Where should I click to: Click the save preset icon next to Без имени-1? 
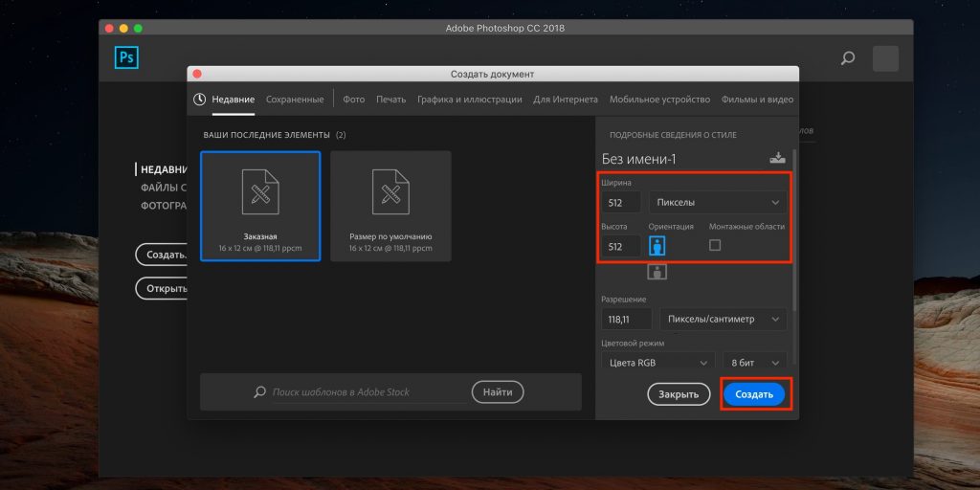click(776, 158)
